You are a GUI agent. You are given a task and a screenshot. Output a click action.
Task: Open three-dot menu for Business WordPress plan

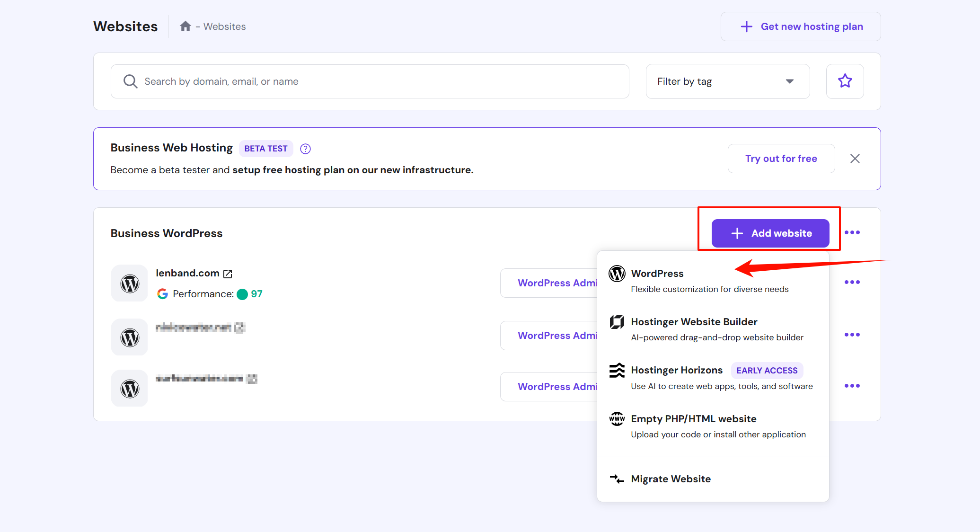tap(852, 232)
